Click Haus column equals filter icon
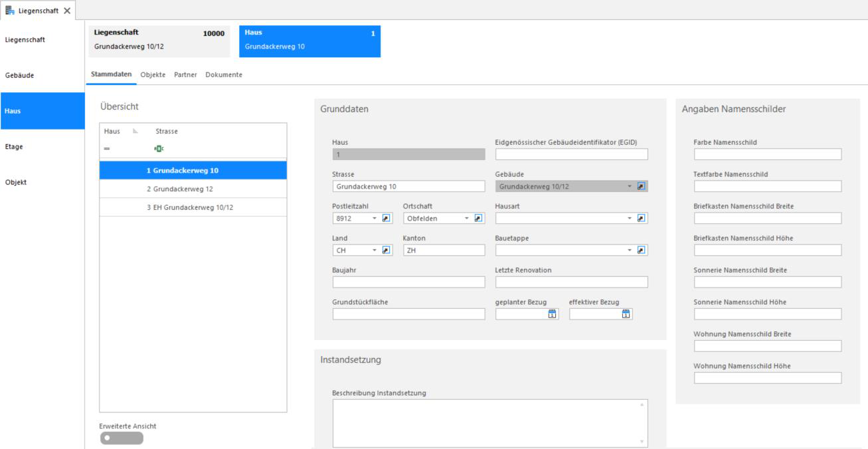Image resolution: width=868 pixels, height=449 pixels. 108,149
